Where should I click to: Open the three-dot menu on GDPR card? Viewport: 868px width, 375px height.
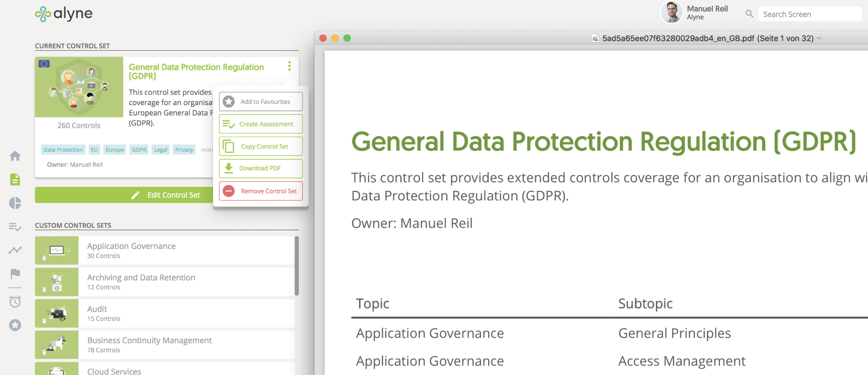[289, 66]
